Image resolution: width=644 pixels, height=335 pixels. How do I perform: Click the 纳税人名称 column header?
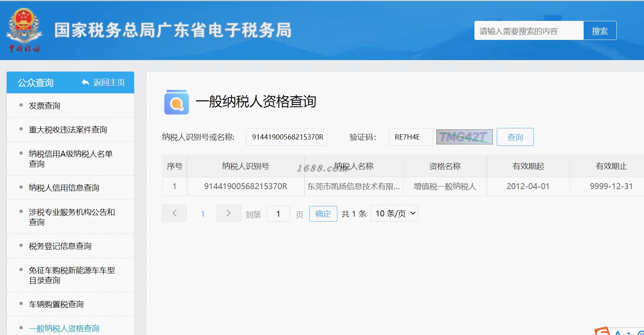[x=354, y=166]
